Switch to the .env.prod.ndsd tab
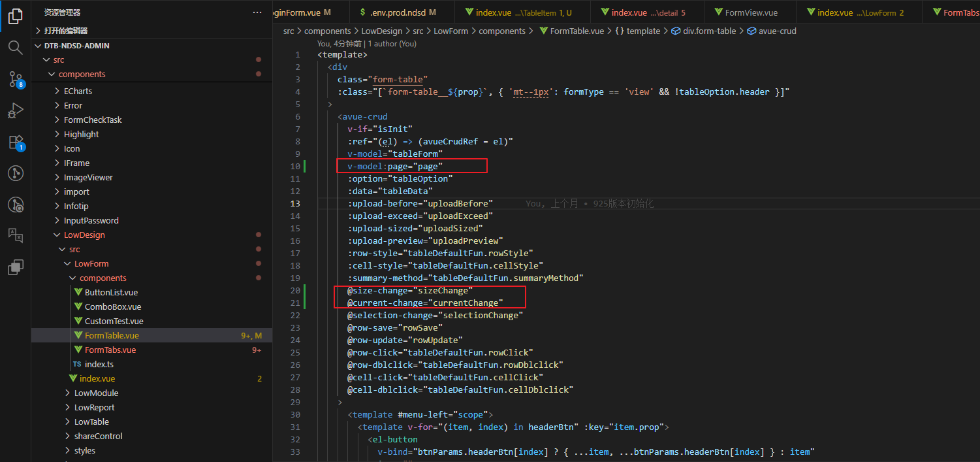Image resolution: width=980 pixels, height=462 pixels. (x=397, y=12)
